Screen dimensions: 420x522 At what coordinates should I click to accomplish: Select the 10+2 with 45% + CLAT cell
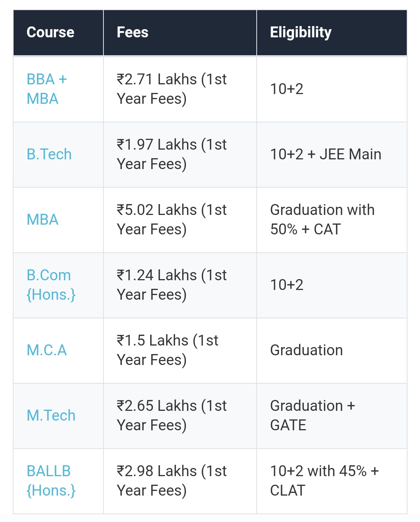(x=324, y=481)
